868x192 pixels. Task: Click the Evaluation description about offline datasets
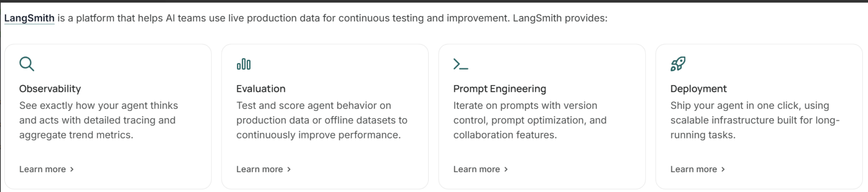pyautogui.click(x=322, y=120)
